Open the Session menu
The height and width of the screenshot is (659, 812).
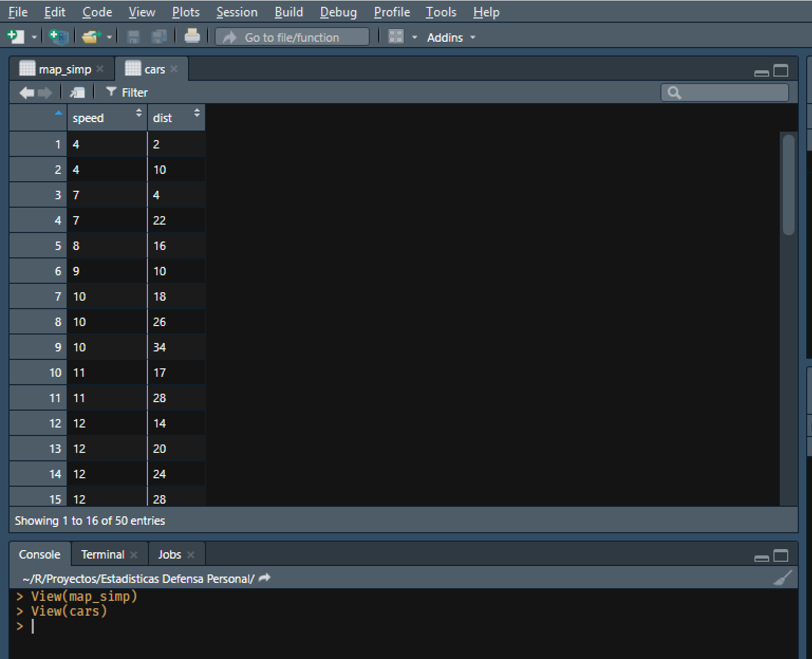[x=236, y=12]
